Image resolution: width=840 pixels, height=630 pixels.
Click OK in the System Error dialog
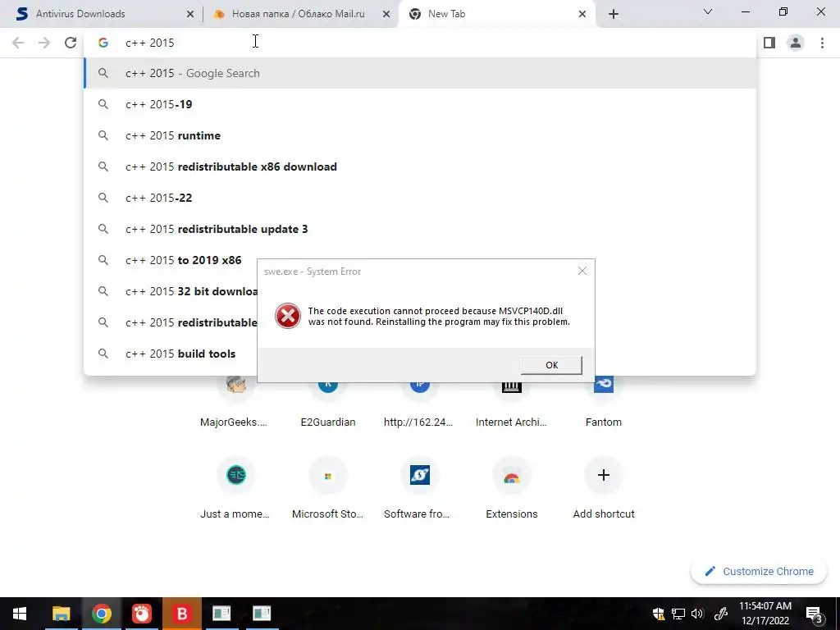pos(551,365)
